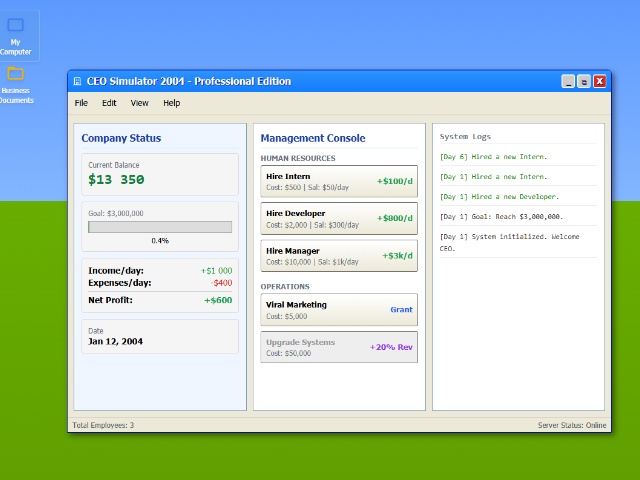Viewport: 640px width, 480px height.
Task: Hire a Manager for $10,000
Action: (x=339, y=256)
